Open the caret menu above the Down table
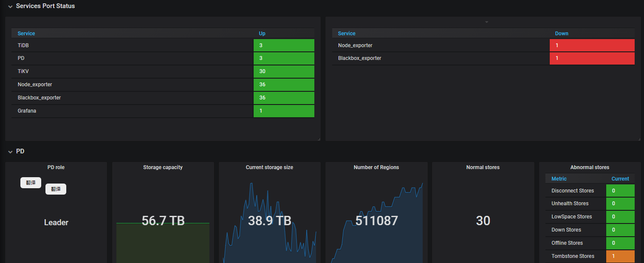The image size is (644, 263). (x=487, y=22)
